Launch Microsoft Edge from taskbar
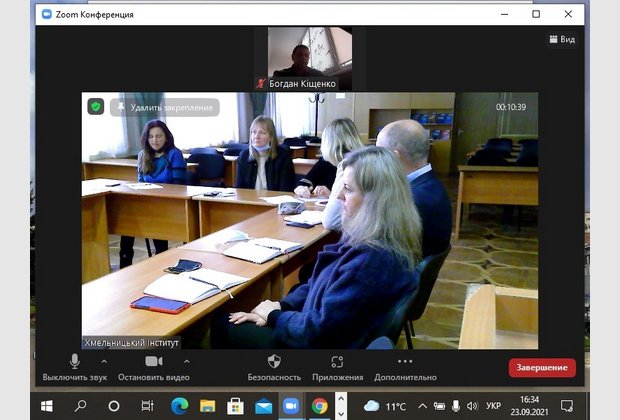Image resolution: width=620 pixels, height=420 pixels. click(x=180, y=406)
